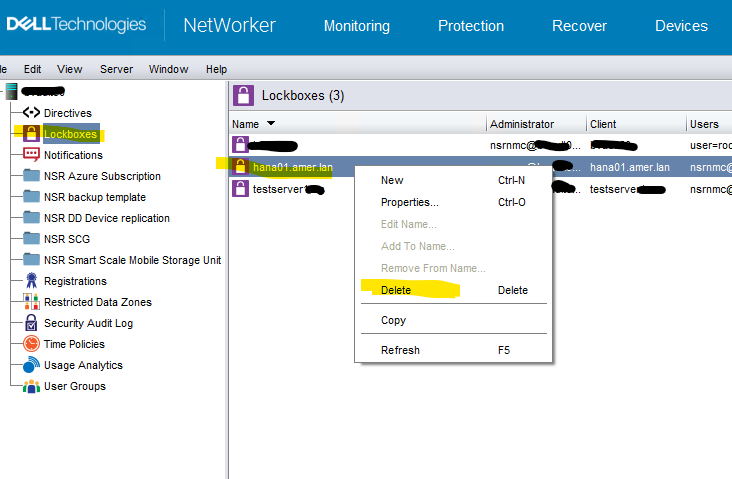Click the Lockboxes (3) header padlock icon
The height and width of the screenshot is (479, 732).
[243, 95]
